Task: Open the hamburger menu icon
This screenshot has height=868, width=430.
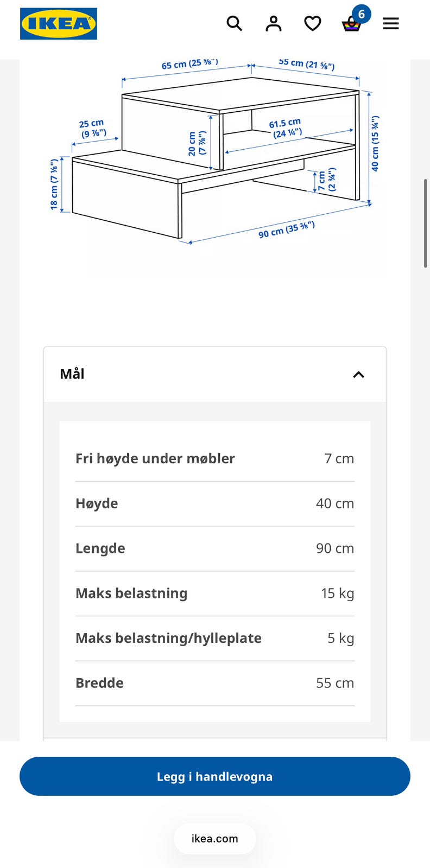Action: tap(391, 23)
